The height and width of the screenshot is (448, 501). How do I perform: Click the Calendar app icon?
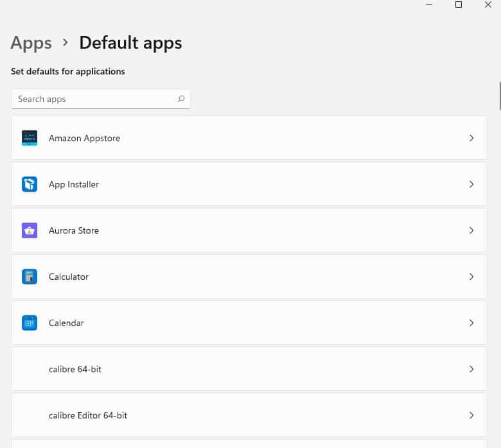(x=30, y=323)
